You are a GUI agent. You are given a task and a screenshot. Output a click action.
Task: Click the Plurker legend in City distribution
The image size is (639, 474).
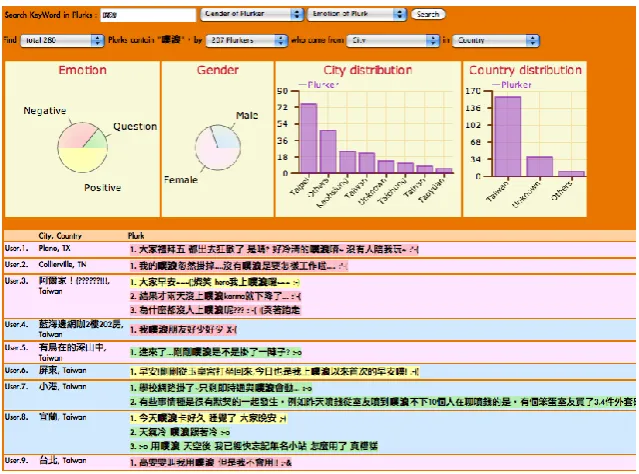(x=318, y=85)
